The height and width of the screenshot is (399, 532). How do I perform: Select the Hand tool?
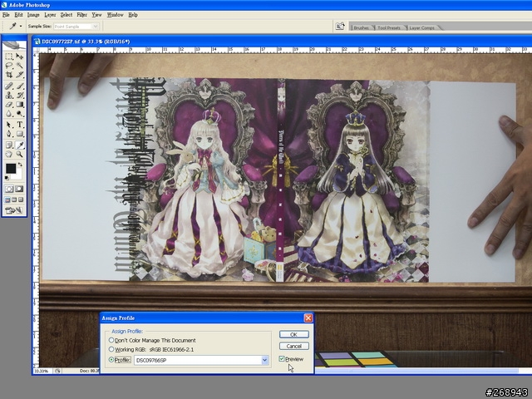coord(9,155)
